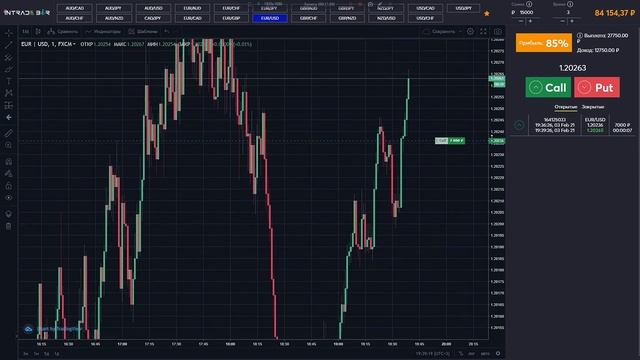Switch to the AUD/CHF pair tab
This screenshot has height=360, width=640.
pyautogui.click(x=75, y=18)
